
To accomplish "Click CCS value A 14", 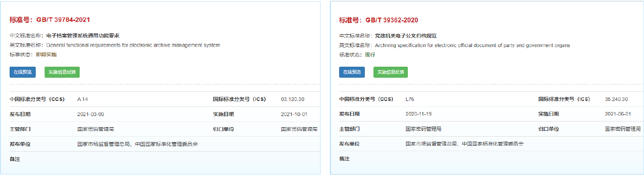I will pos(82,99).
